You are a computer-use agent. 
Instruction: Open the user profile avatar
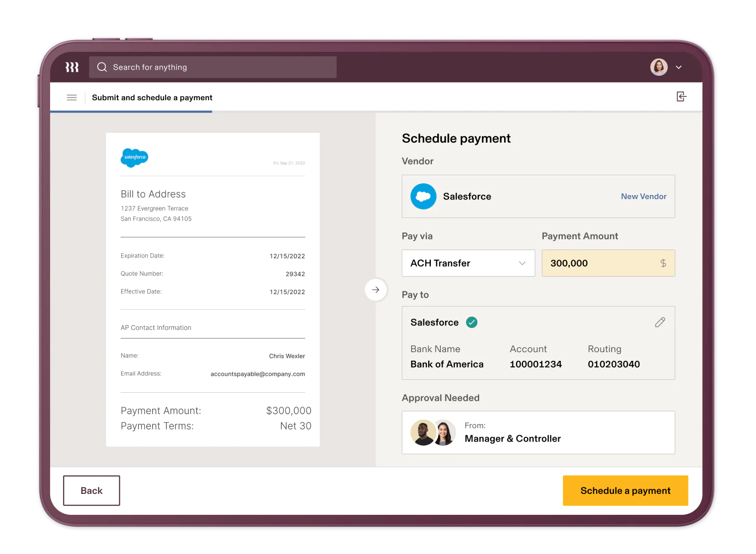pyautogui.click(x=659, y=67)
